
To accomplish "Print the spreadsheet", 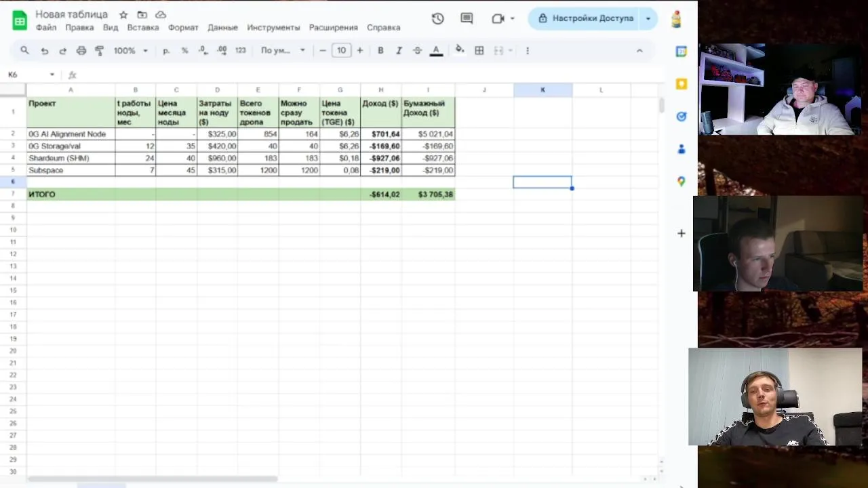I will tap(81, 50).
